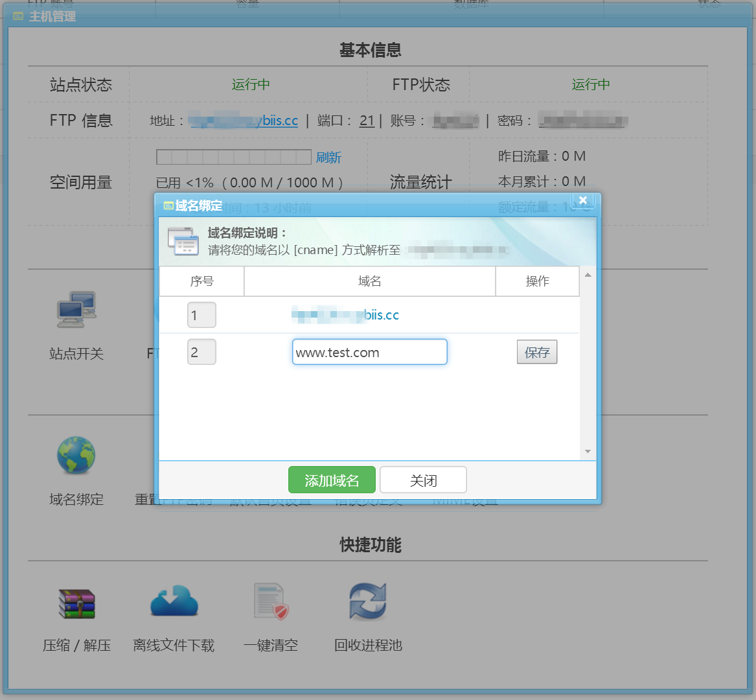Click the first bound domain link in table
Viewport: 756px width, 700px height.
(345, 315)
